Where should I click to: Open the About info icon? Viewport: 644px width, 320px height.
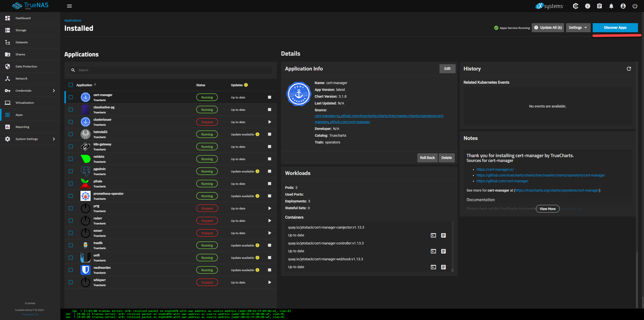pos(588,6)
